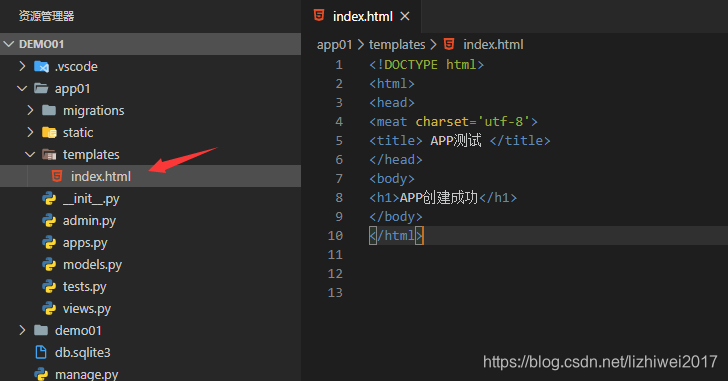
Task: Click the opening <body> tag line
Action: (x=392, y=179)
